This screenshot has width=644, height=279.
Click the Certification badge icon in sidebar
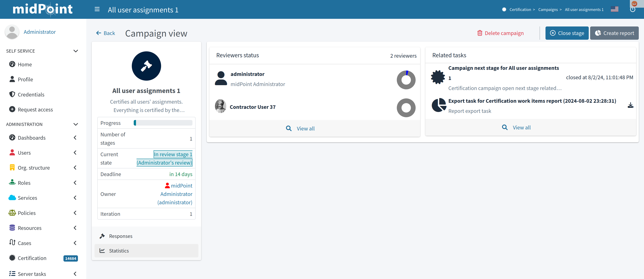coord(12,258)
